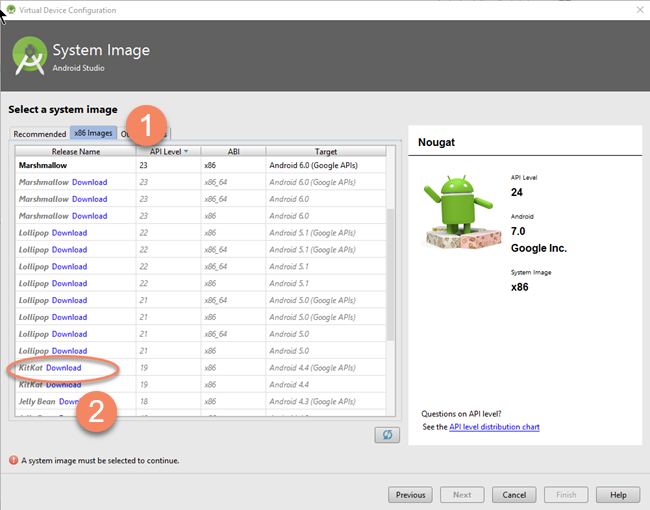Close the Virtual Device Configuration window
Image resolution: width=650 pixels, height=510 pixels.
click(x=632, y=10)
